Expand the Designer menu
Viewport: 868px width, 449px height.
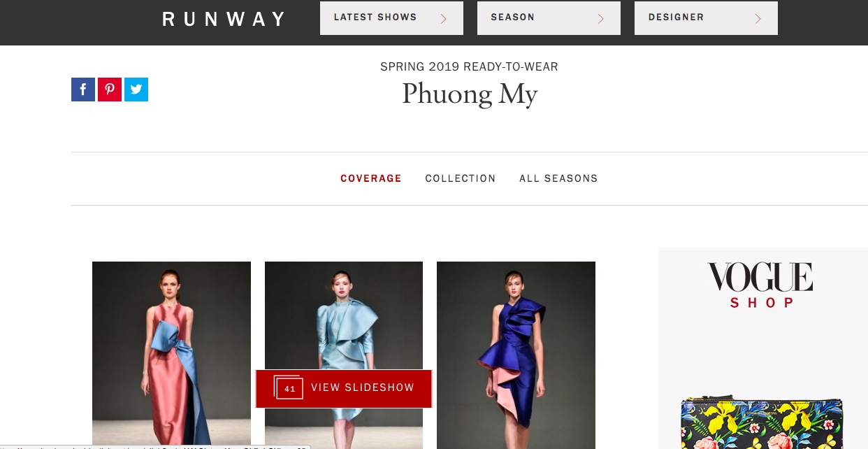[706, 18]
